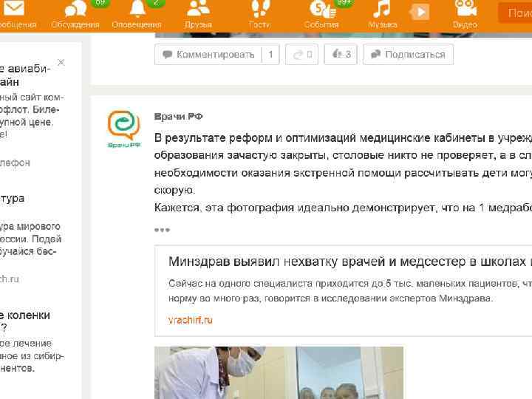Open the Сообщения envelope icon
The width and height of the screenshot is (532, 399).
pyautogui.click(x=13, y=8)
